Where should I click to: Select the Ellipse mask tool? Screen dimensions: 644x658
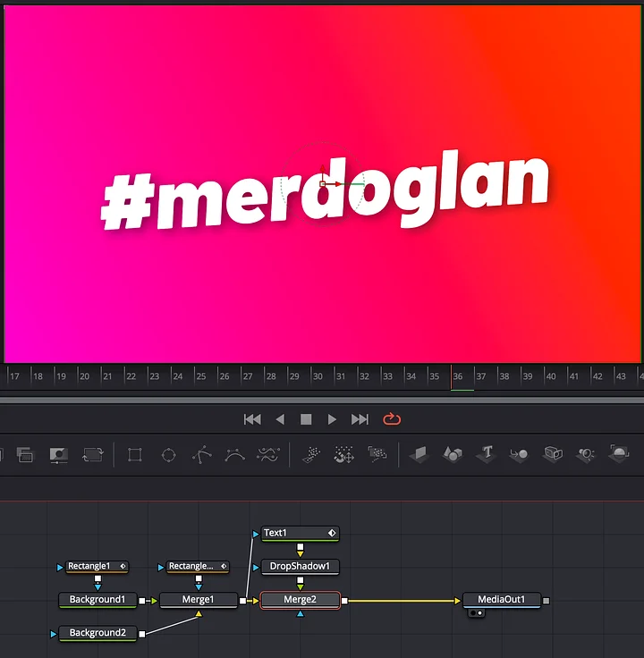pos(168,454)
